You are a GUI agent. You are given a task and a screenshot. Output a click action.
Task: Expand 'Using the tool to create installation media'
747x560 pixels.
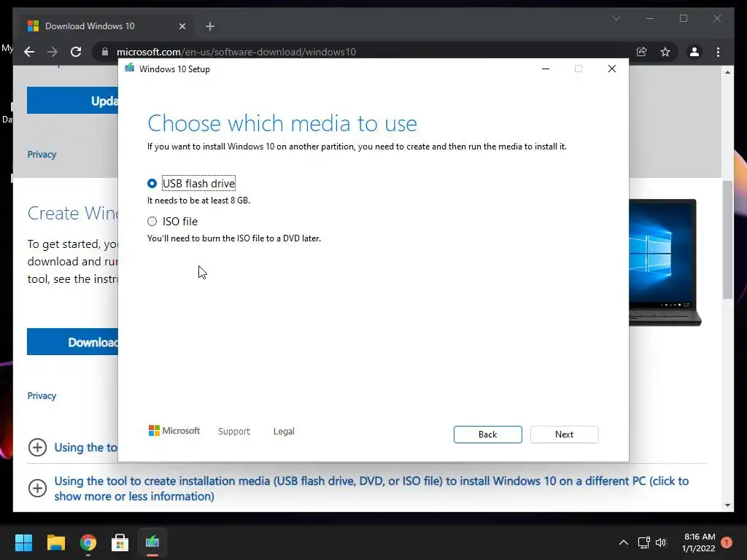click(x=38, y=488)
